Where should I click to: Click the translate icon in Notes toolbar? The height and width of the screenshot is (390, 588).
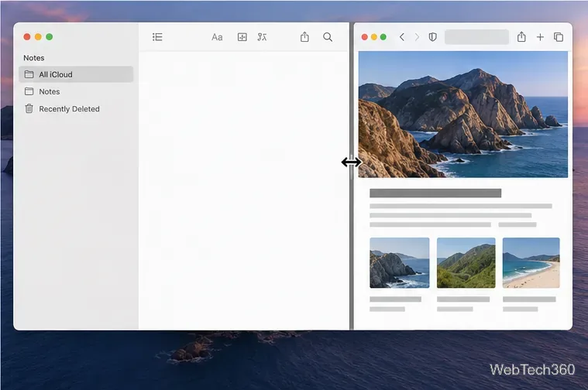coord(262,37)
